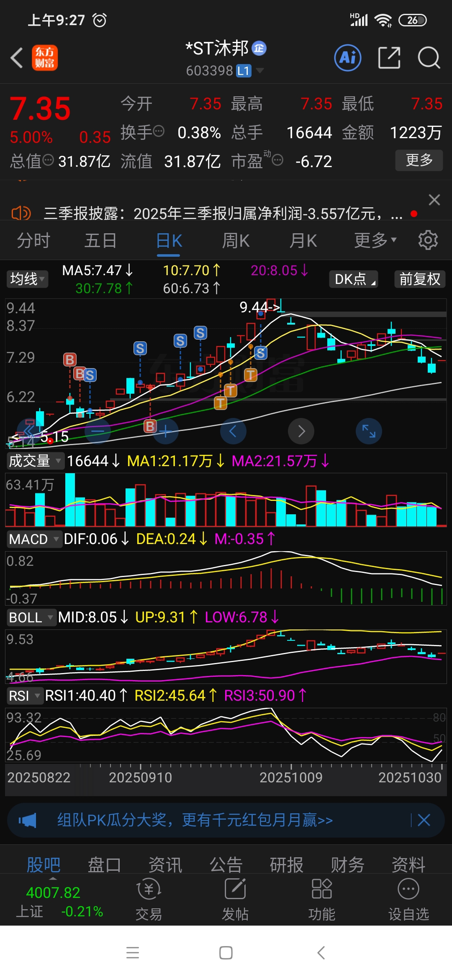This screenshot has width=452, height=980.
Task: Tap the 前复权 adjustment button
Action: point(420,279)
